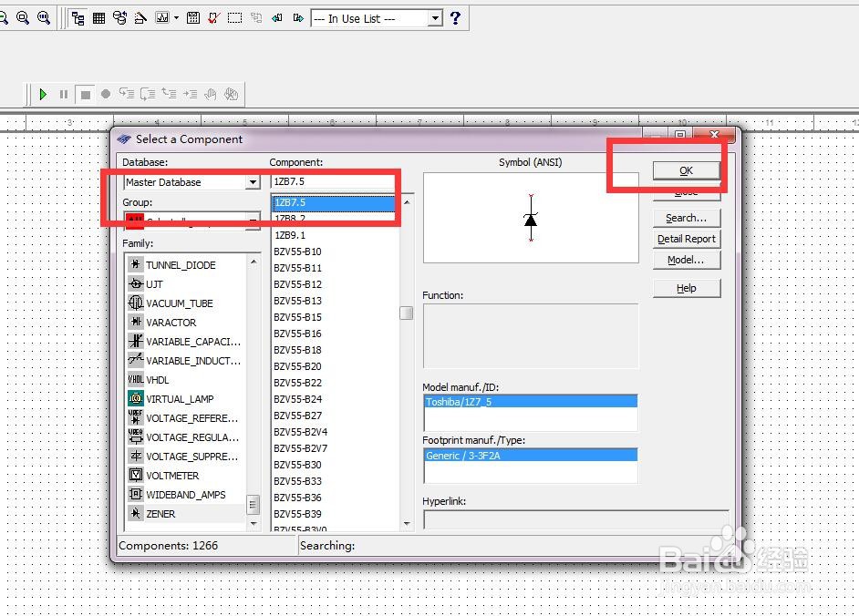Image resolution: width=859 pixels, height=616 pixels.
Task: Select VIRTUAL_LAMP family
Action: coord(185,399)
